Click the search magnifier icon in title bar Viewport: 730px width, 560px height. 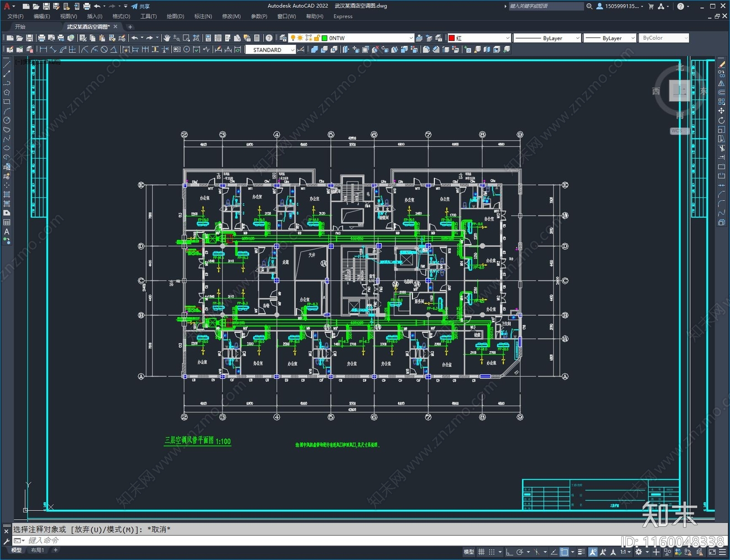click(589, 6)
